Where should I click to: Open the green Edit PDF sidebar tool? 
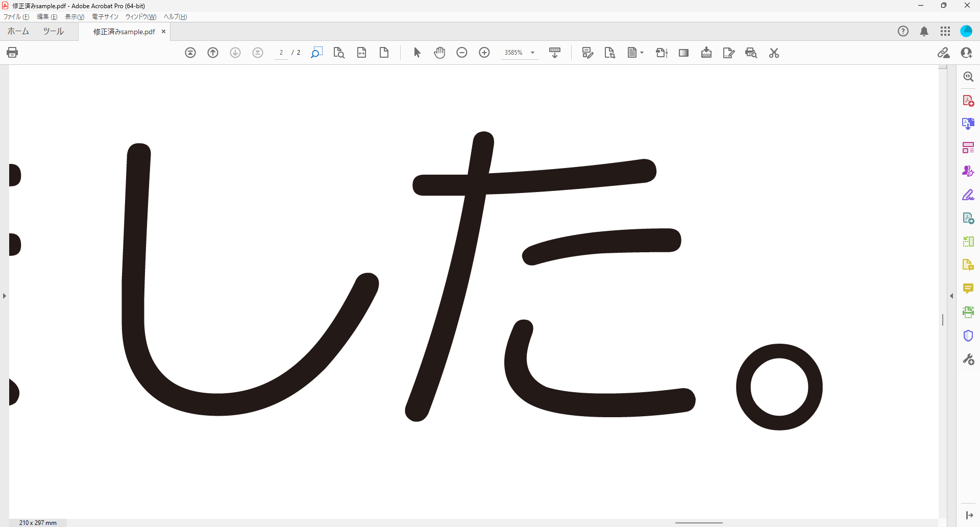[968, 219]
